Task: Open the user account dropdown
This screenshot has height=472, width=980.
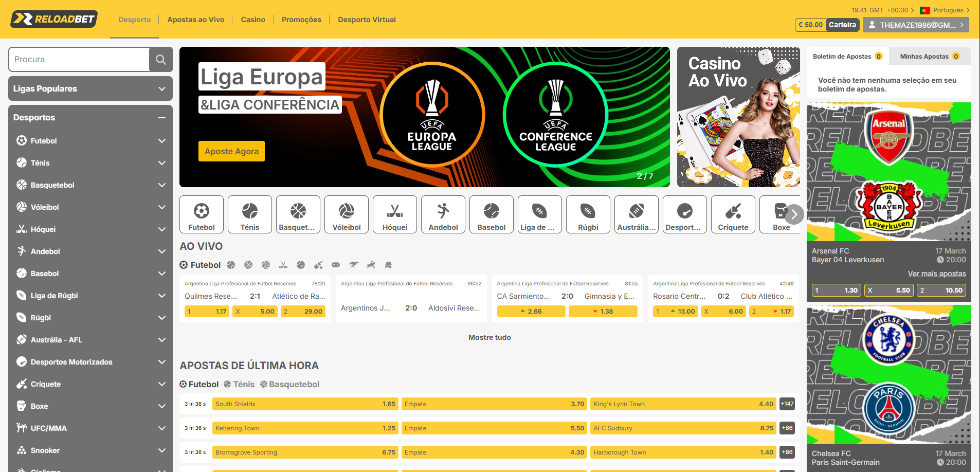Action: (x=916, y=25)
